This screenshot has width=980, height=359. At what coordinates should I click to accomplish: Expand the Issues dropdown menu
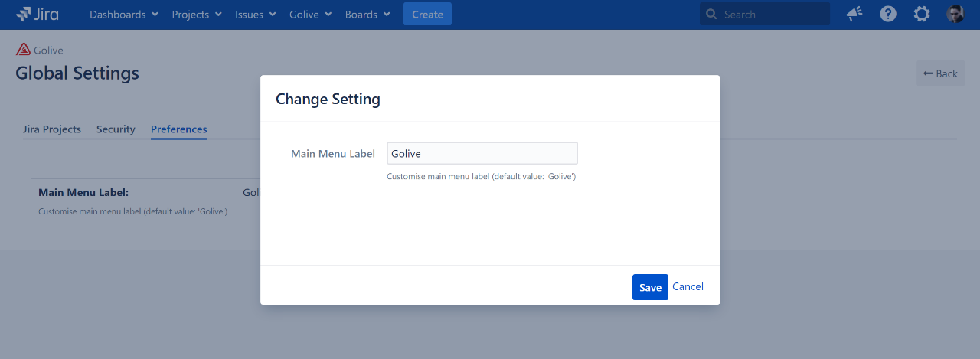click(x=256, y=15)
